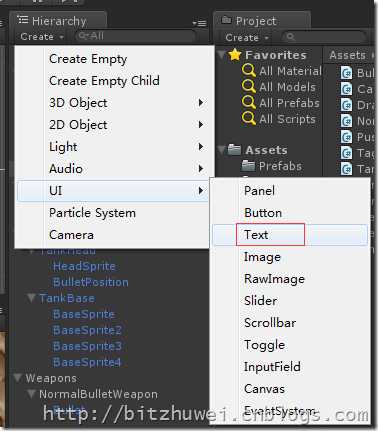
Task: Collapse the NormalBulletWeapon node
Action: pyautogui.click(x=31, y=394)
